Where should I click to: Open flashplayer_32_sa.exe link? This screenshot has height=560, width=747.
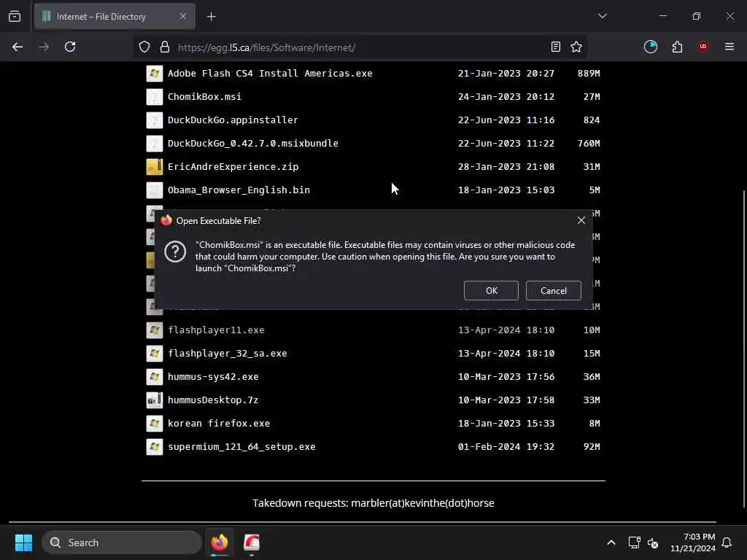coord(228,354)
